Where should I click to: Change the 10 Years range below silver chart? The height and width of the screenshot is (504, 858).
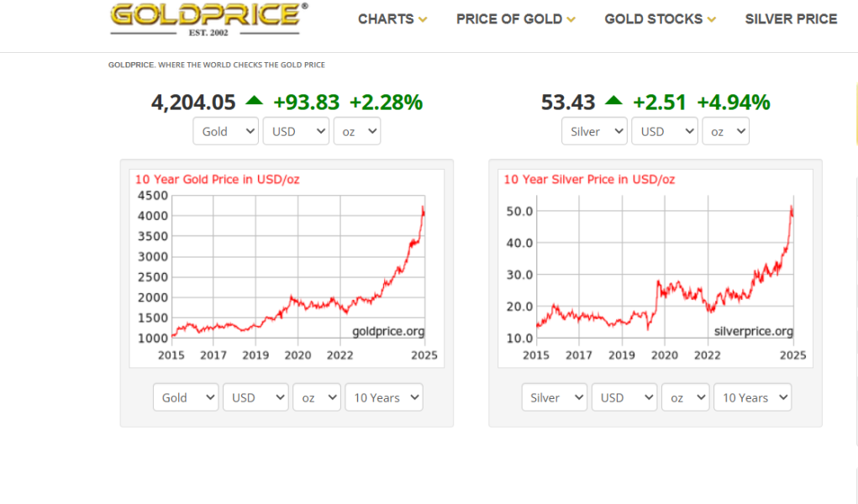click(752, 397)
